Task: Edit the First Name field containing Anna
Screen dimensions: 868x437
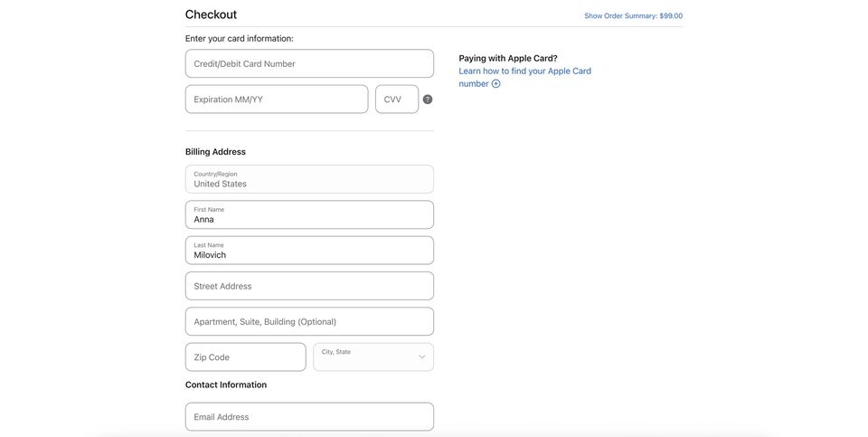Action: coord(309,214)
